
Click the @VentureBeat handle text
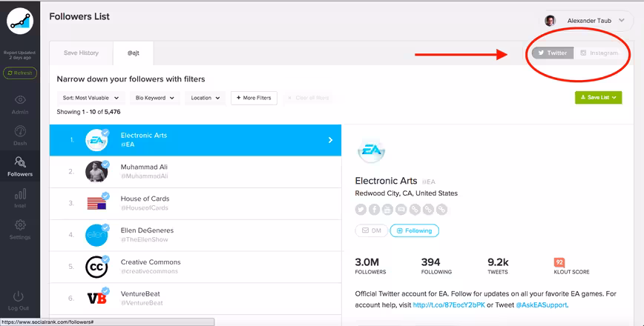pyautogui.click(x=142, y=303)
